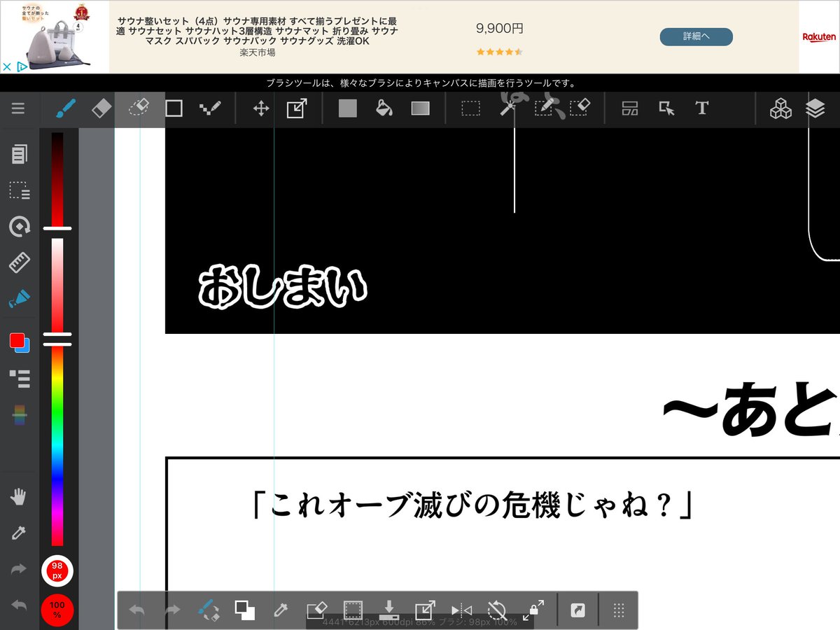
Task: Adjust the brightness slider handle
Action: tap(57, 228)
